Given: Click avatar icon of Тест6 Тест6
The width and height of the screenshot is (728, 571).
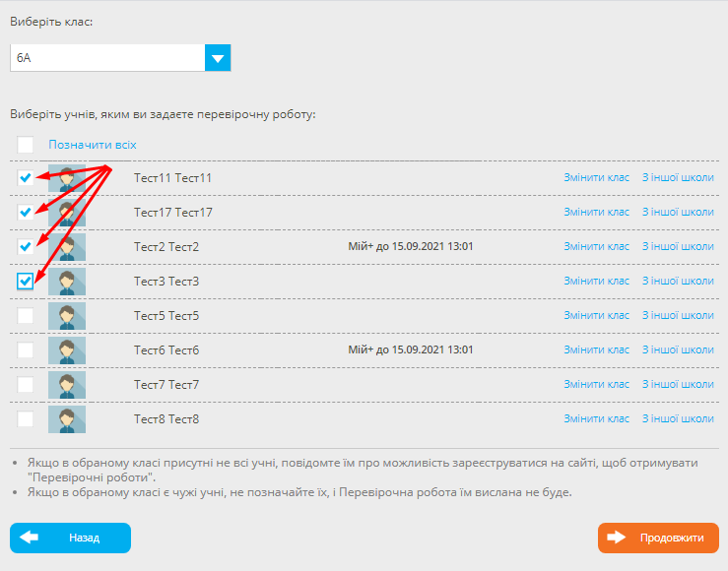Looking at the screenshot, I should point(67,350).
